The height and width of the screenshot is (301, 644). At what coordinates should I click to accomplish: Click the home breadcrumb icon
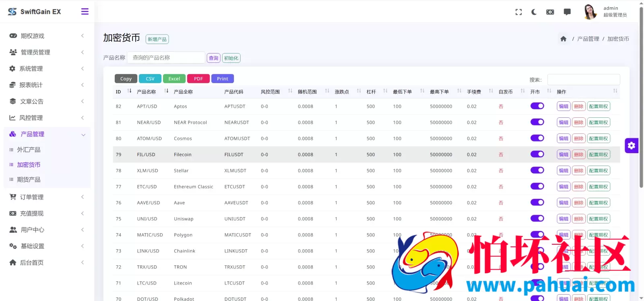click(x=563, y=39)
